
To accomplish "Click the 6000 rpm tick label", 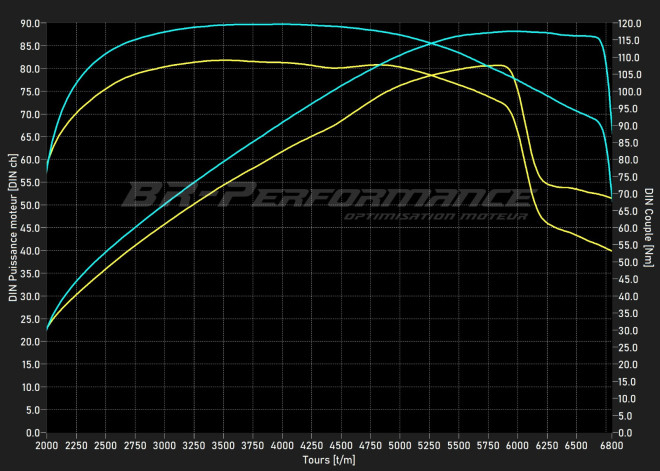I will 517,445.
